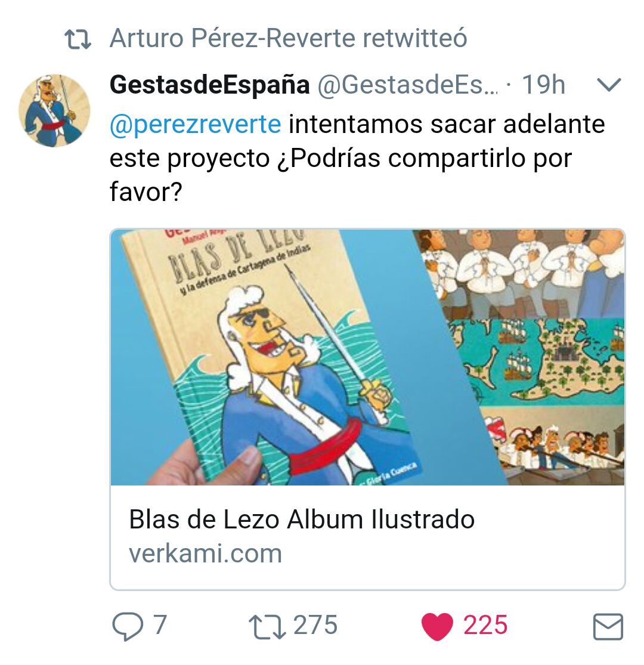The width and height of the screenshot is (644, 665).
Task: Open the tweet options chevron dropdown
Action: [x=609, y=85]
